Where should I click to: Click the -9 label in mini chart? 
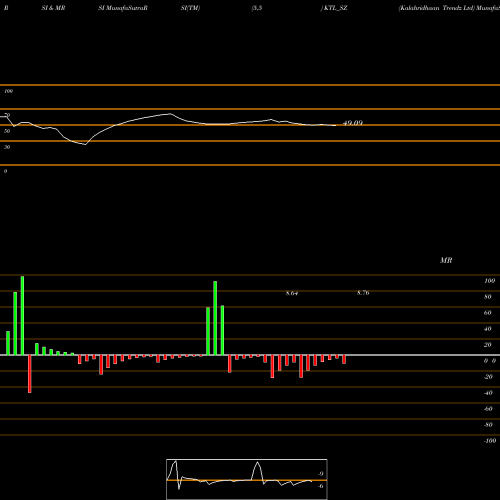click(x=320, y=474)
